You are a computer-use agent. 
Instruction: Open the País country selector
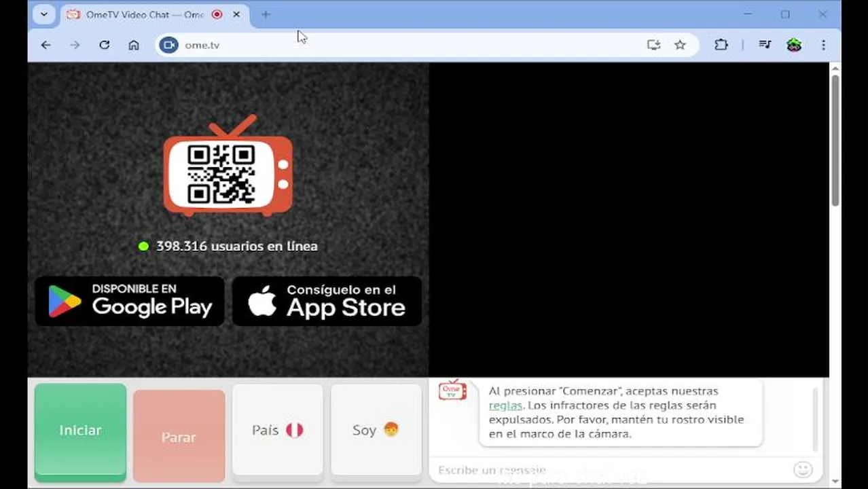coord(278,430)
